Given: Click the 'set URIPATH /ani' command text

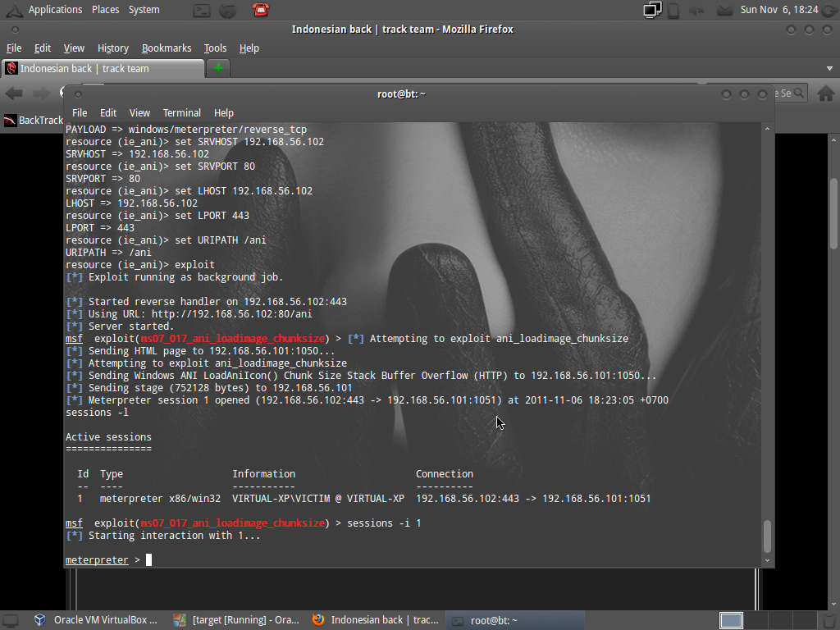Looking at the screenshot, I should tap(220, 240).
